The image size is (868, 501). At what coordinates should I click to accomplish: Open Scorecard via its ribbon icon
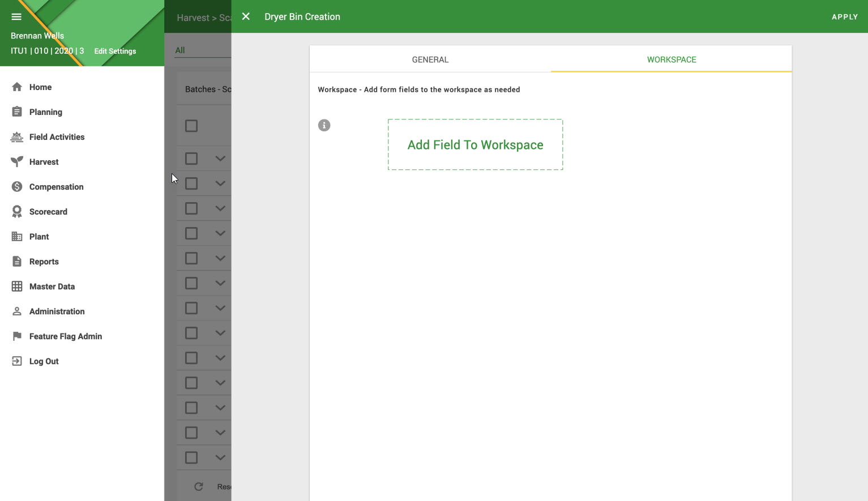pos(17,212)
